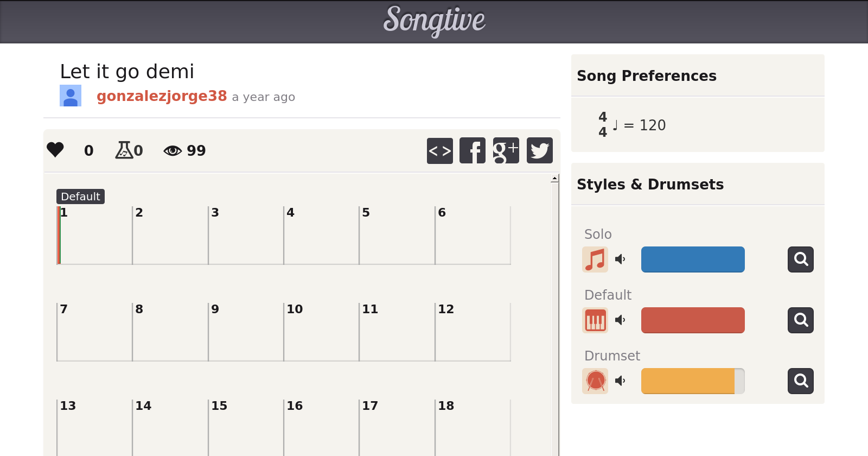Viewport: 868px width, 456px height.
Task: Click the heart like icon
Action: (x=55, y=150)
